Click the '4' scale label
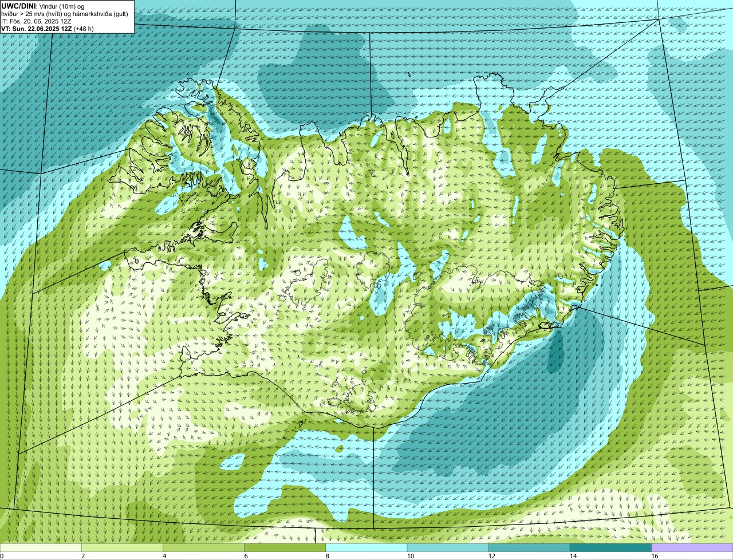The image size is (733, 560). (x=164, y=556)
